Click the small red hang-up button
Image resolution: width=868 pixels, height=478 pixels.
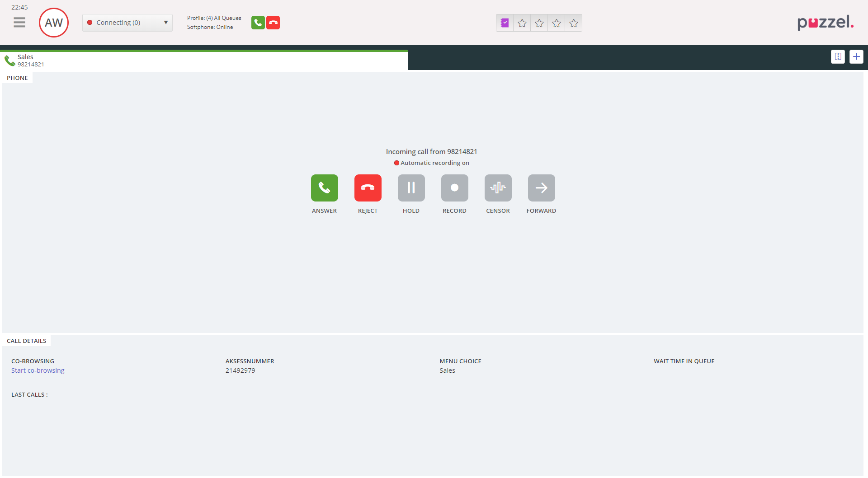pyautogui.click(x=273, y=23)
